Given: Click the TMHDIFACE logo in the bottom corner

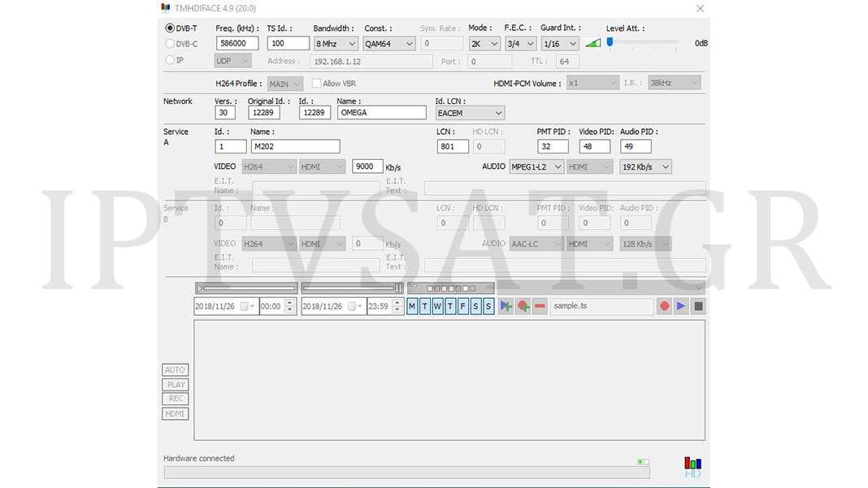Looking at the screenshot, I should [x=692, y=467].
